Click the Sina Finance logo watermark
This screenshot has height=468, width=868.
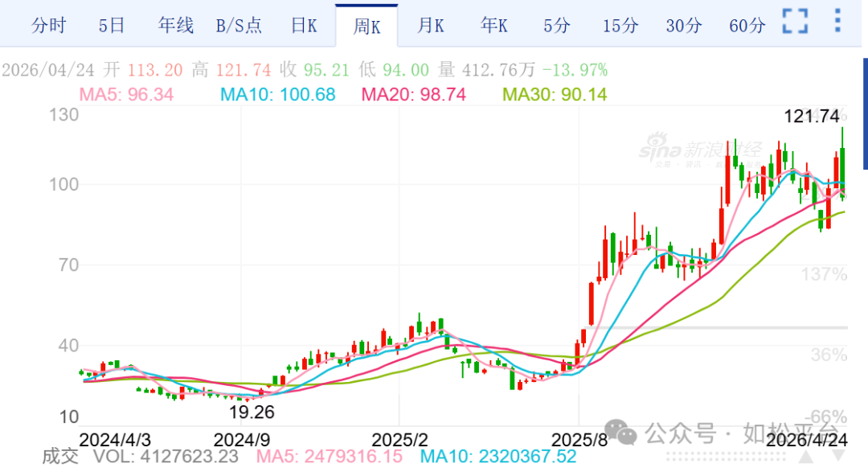701,151
